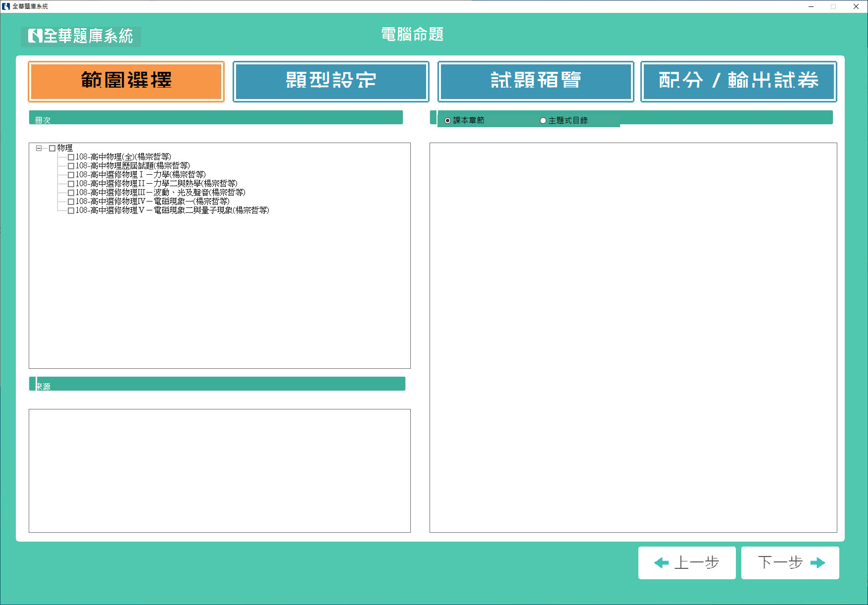The height and width of the screenshot is (605, 868).
Task: Click the 冊次 section header
Action: 216,118
